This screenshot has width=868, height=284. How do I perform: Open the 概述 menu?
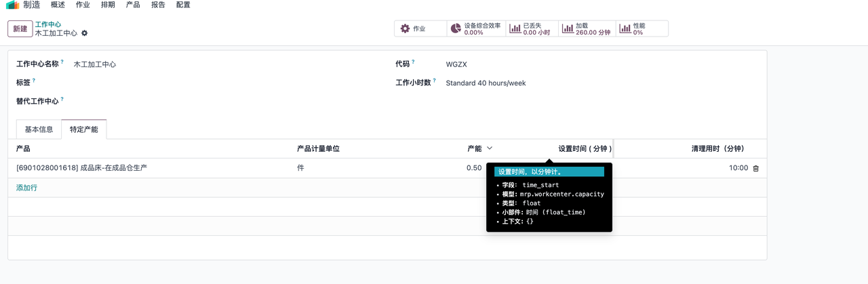(58, 5)
